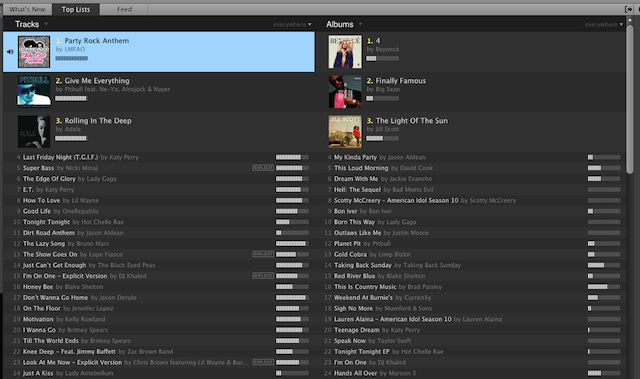The width and height of the screenshot is (640, 379).
Task: Open album 'Hands All Over'
Action: click(x=356, y=373)
